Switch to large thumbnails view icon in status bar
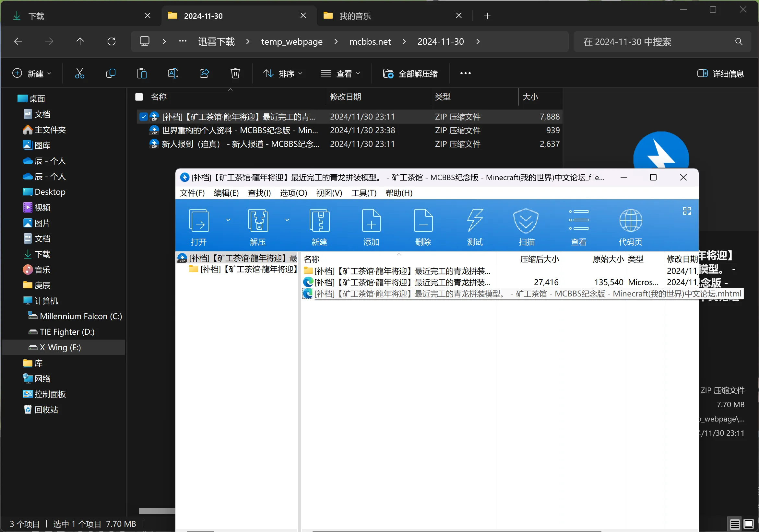 click(x=748, y=524)
